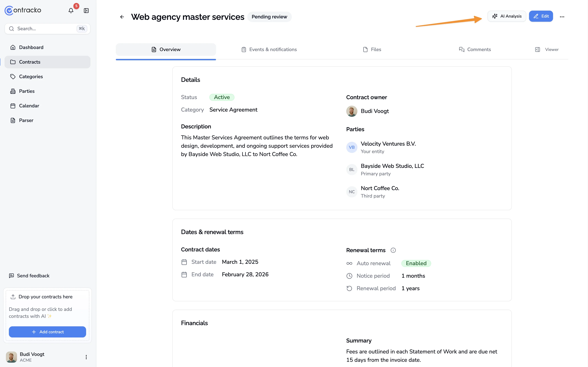
Task: Open the Parser page
Action: click(26, 120)
